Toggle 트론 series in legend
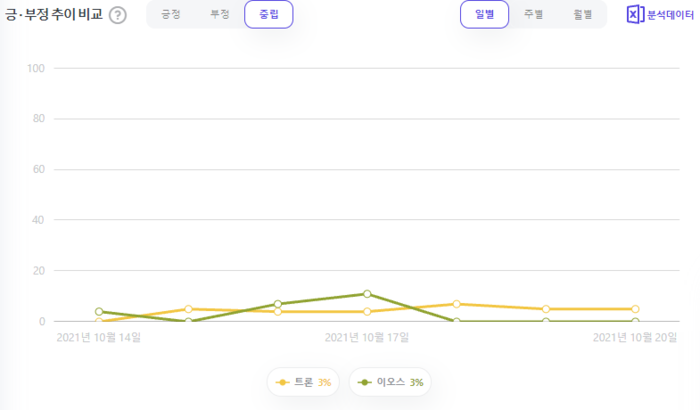Screen dimensions: 700x410 [303, 382]
